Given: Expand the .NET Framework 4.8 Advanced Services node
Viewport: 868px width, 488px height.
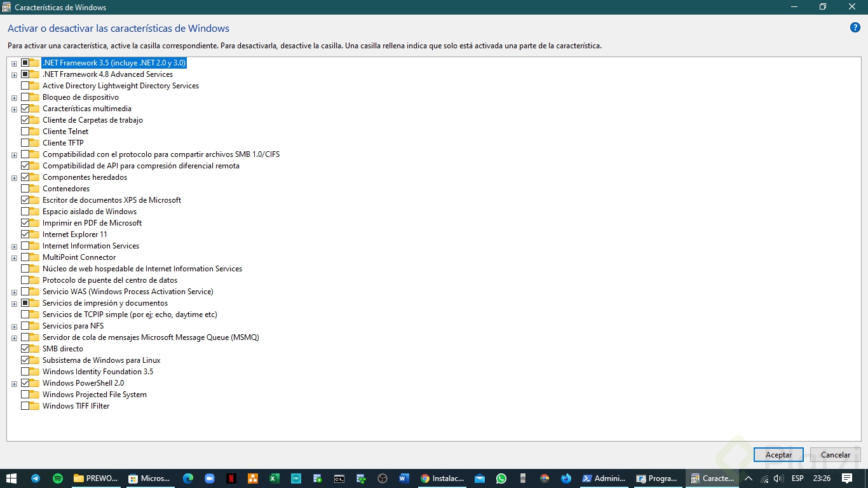Looking at the screenshot, I should coord(14,75).
